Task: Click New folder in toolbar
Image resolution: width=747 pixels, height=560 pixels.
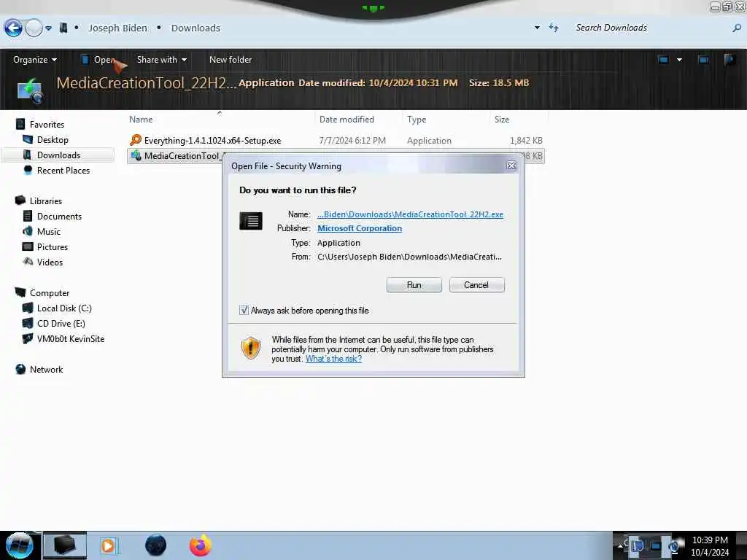Action: (x=231, y=60)
